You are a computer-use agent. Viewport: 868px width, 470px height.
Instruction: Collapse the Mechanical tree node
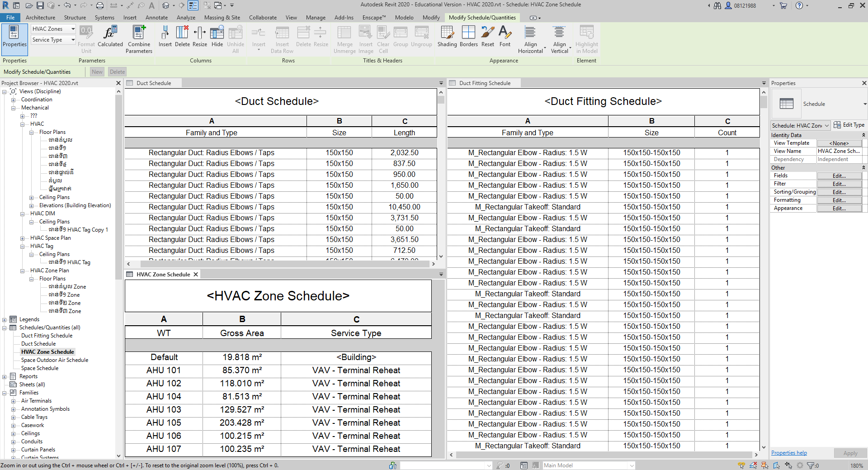click(14, 108)
